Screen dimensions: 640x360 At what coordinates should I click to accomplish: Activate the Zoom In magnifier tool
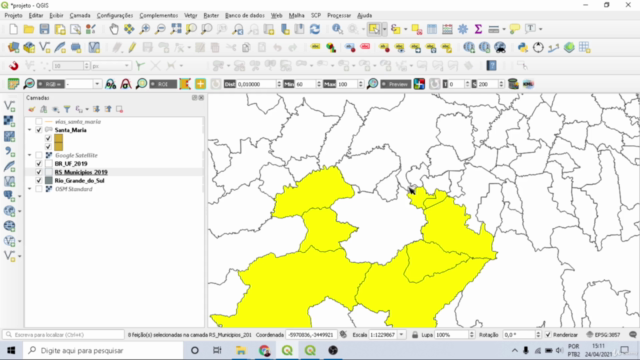(x=145, y=29)
